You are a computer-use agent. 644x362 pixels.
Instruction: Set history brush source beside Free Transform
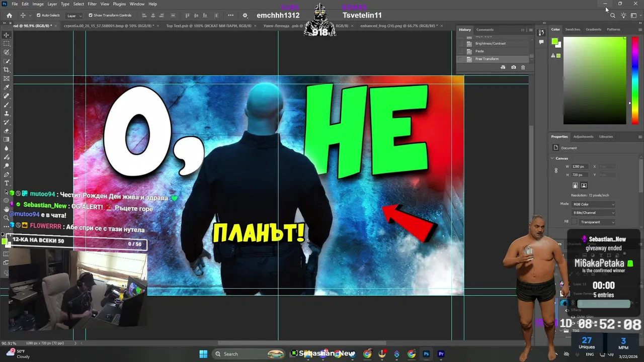click(460, 59)
